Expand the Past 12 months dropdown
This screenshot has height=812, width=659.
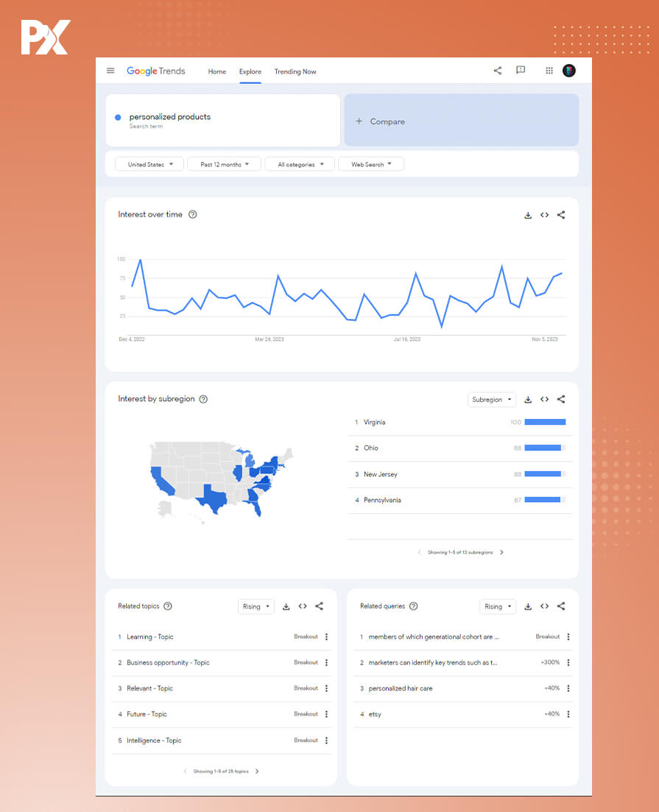[225, 164]
